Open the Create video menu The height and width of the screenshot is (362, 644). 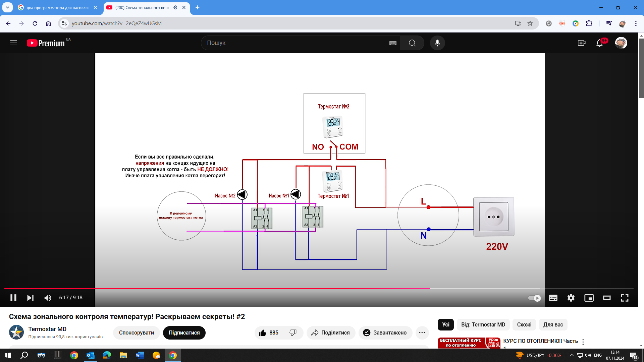(582, 43)
